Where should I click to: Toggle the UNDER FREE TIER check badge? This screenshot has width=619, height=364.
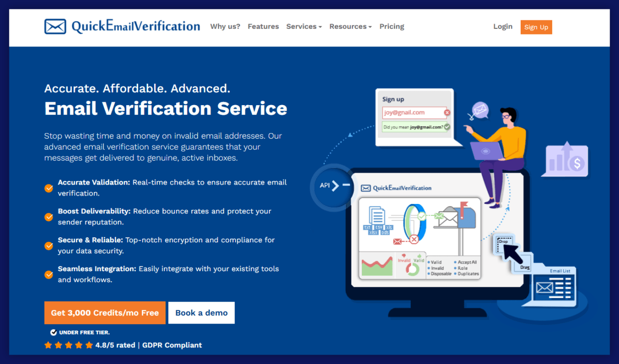click(x=53, y=332)
